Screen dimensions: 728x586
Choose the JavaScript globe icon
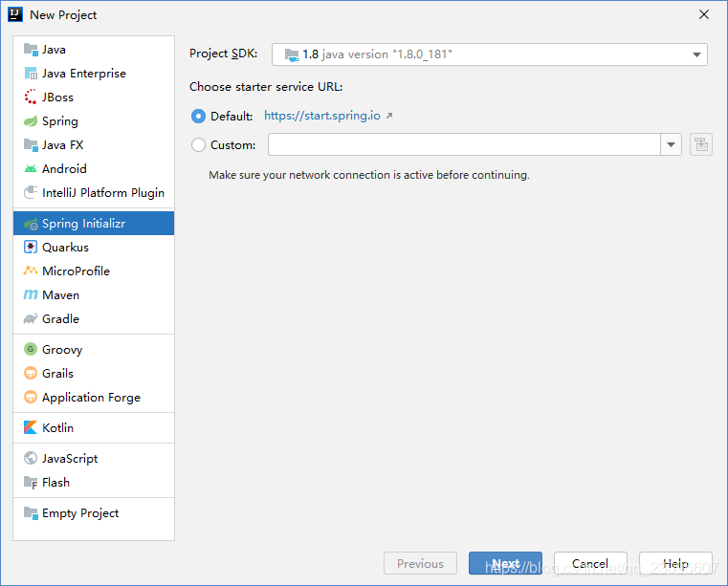click(31, 459)
